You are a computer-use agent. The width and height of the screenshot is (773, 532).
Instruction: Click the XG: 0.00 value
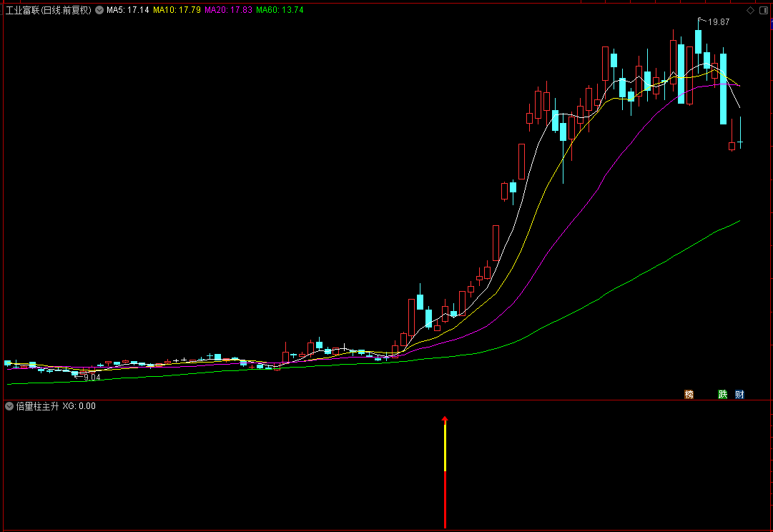(x=79, y=406)
